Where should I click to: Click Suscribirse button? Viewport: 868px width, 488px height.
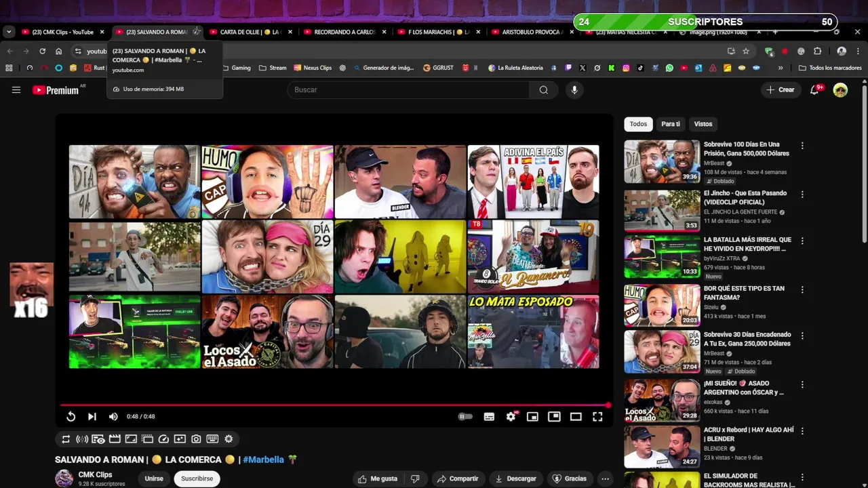197,479
